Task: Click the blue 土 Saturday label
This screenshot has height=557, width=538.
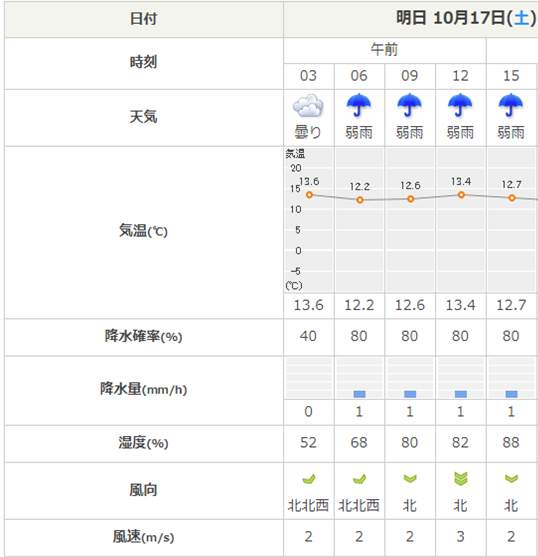Action: click(521, 18)
